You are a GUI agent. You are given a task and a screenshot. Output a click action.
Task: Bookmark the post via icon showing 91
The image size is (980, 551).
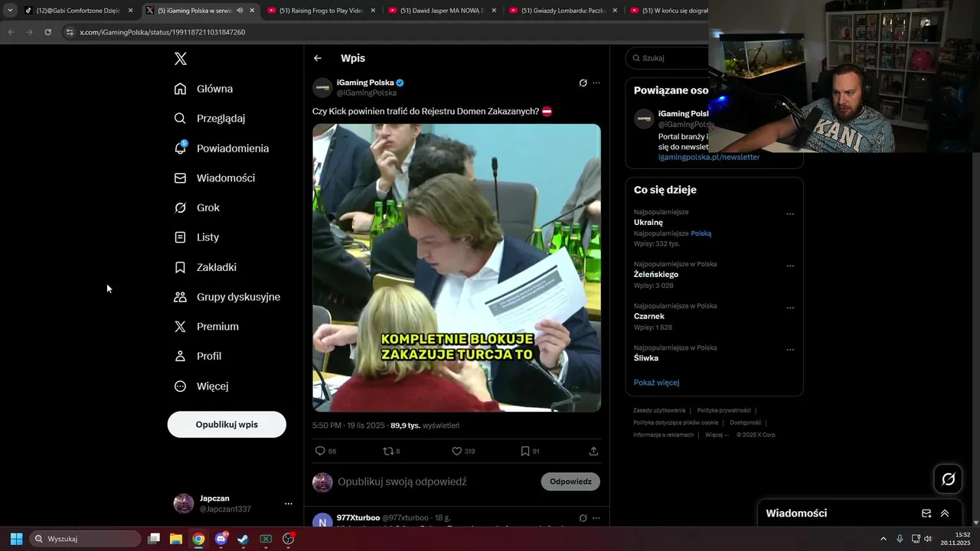pos(525,452)
